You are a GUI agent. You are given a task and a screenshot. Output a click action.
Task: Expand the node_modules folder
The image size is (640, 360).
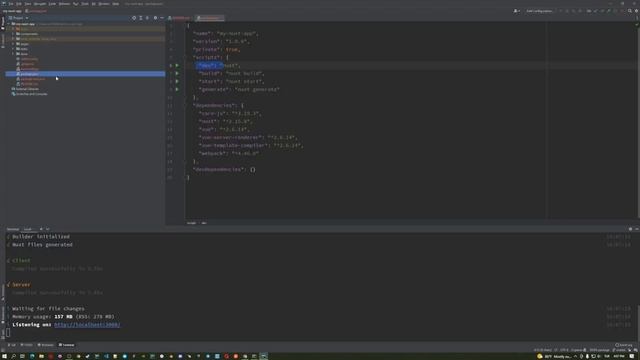13,39
